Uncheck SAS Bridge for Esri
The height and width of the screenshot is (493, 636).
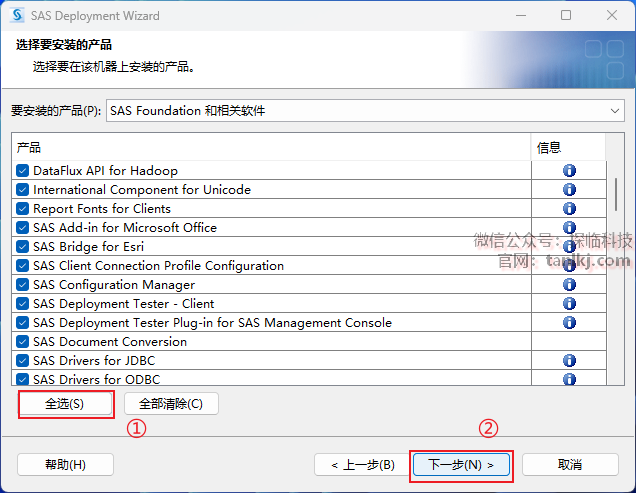coord(23,247)
